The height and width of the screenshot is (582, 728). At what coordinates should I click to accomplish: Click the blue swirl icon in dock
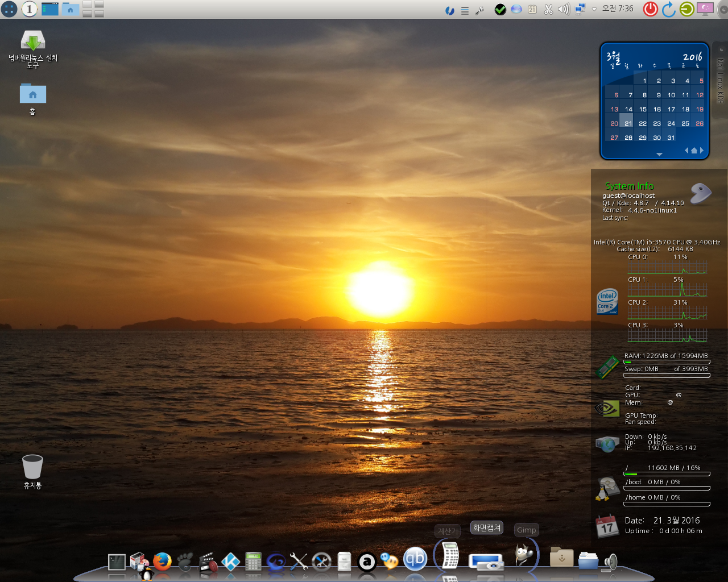click(x=276, y=562)
